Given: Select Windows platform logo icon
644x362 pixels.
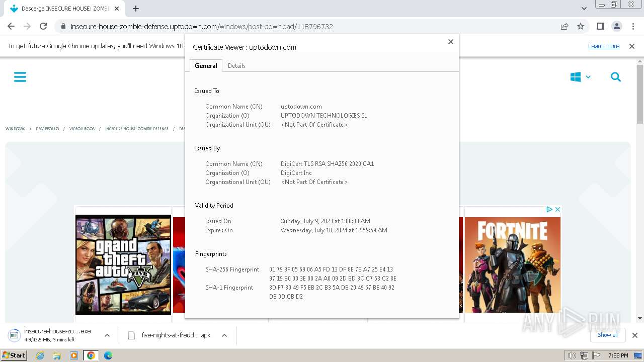Looking at the screenshot, I should (x=576, y=77).
